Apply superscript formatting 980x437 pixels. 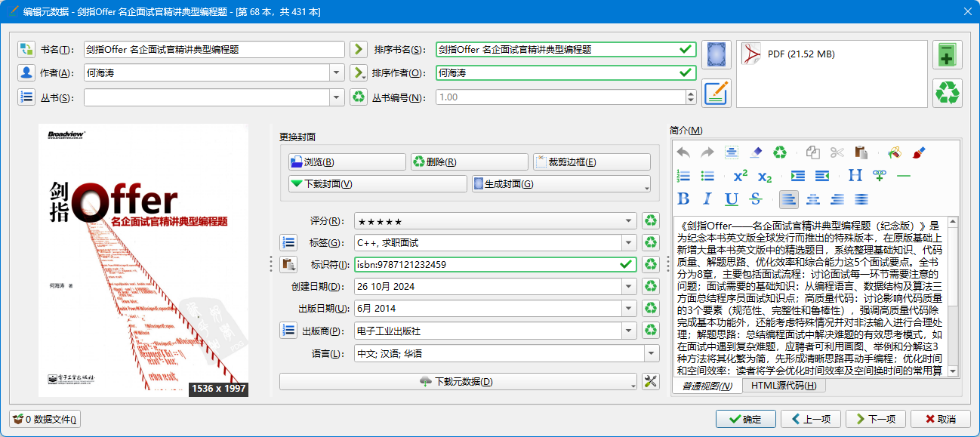point(741,176)
